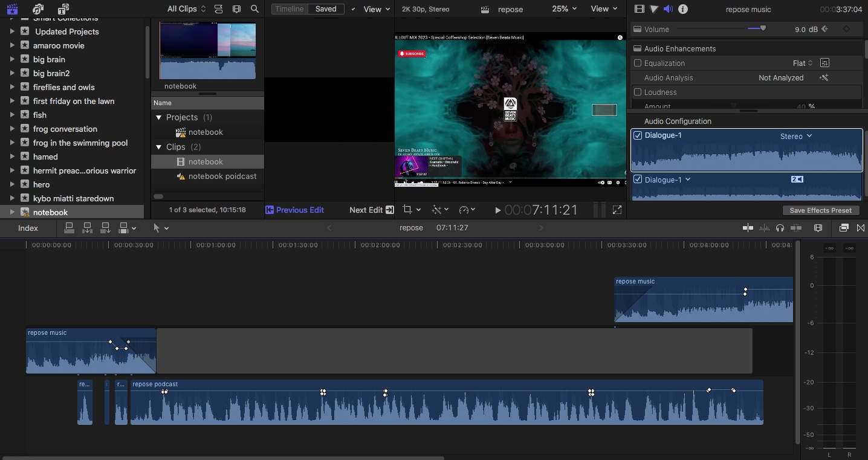The width and height of the screenshot is (868, 460).
Task: Open timeline clip appearance filmstrip icon
Action: click(818, 228)
